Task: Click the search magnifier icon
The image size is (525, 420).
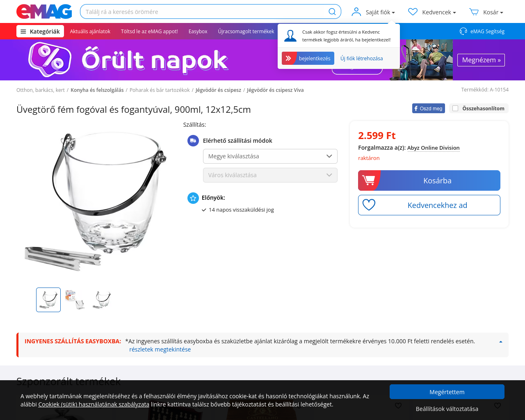Action: coord(332,11)
